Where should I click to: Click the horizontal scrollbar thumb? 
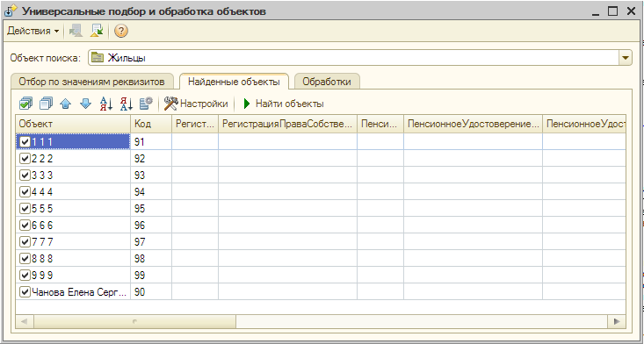(x=134, y=321)
